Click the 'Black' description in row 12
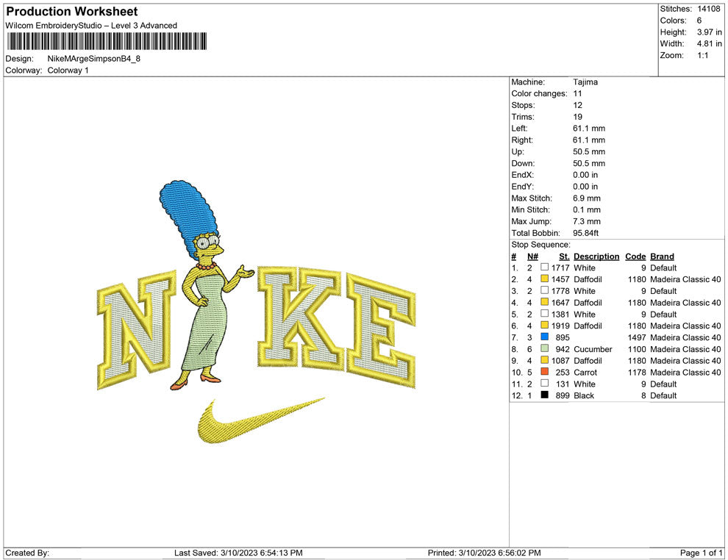 point(584,395)
